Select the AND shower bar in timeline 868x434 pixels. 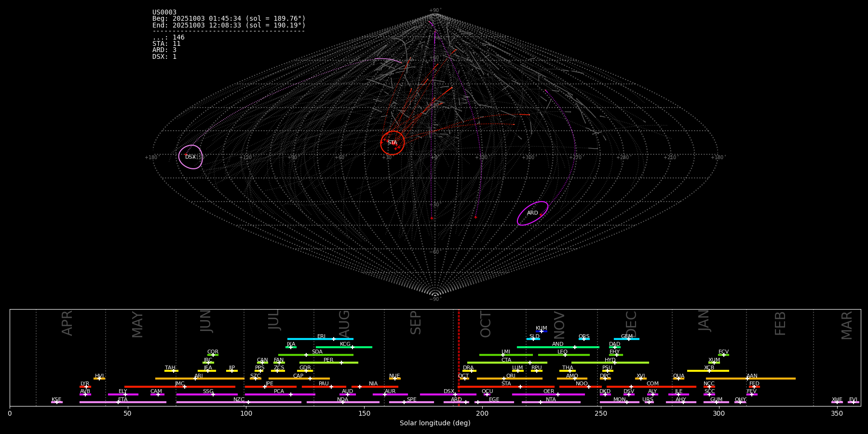pos(558,347)
